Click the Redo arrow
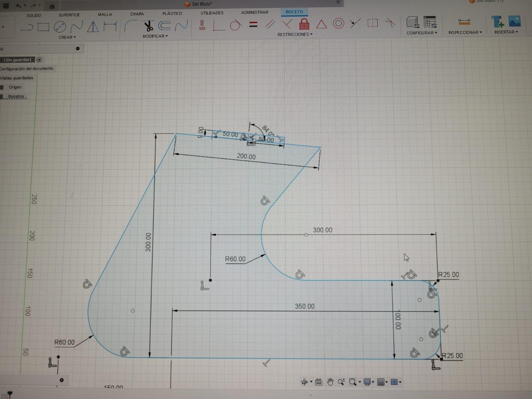This screenshot has width=532, height=399. pyautogui.click(x=33, y=6)
